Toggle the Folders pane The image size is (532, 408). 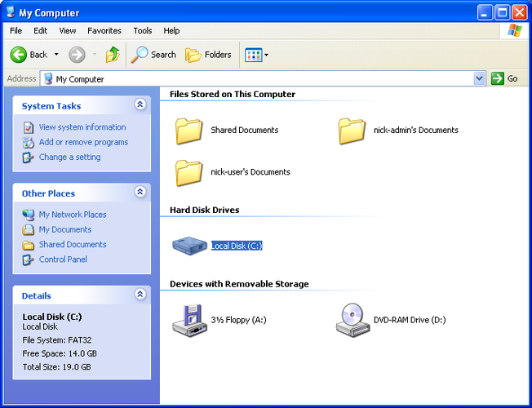click(208, 55)
